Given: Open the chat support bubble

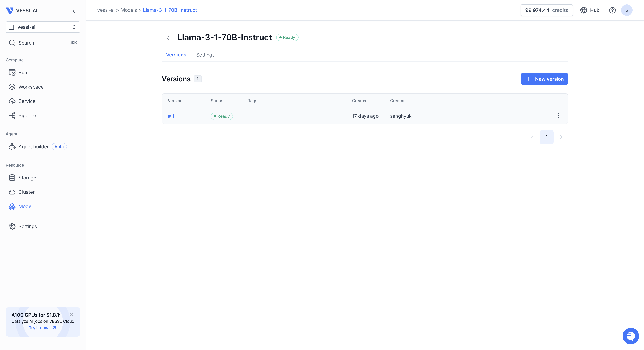Looking at the screenshot, I should pos(630,336).
